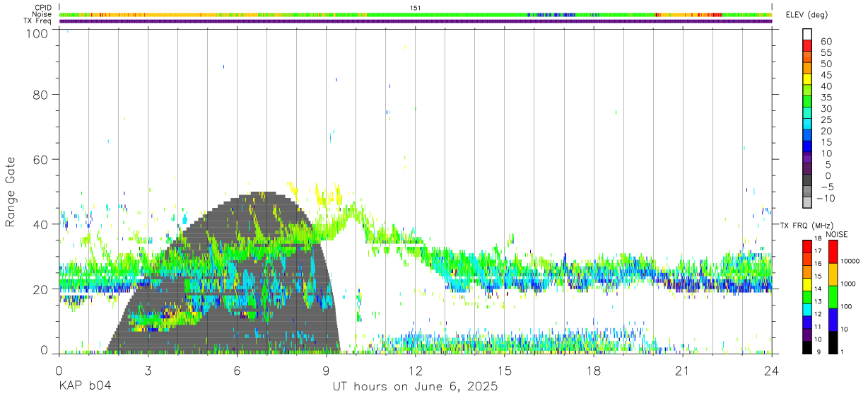
Task: Click the 'ELEV (deg)' legend title
Action: [807, 15]
